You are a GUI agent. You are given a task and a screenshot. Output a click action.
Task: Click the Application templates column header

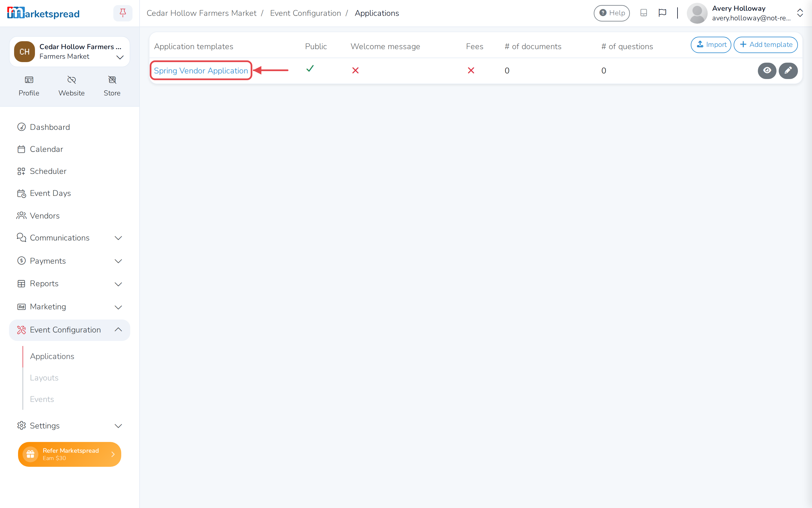pos(194,46)
